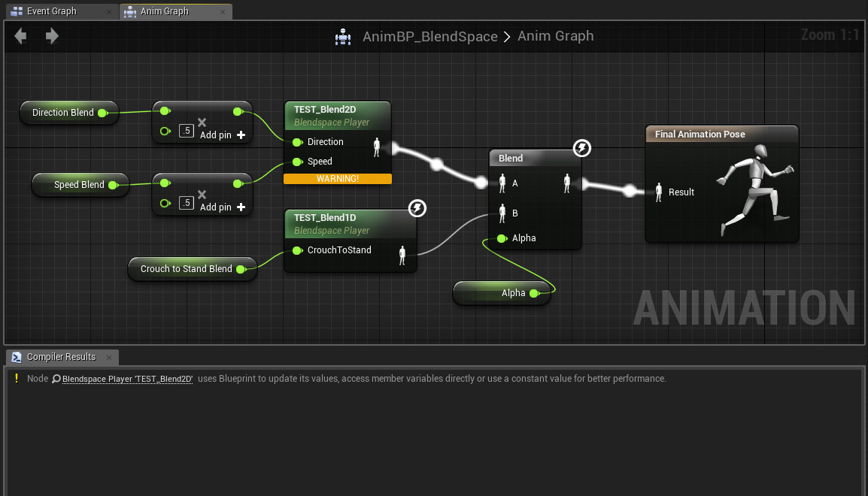Add pin on the Direction multiply node
The height and width of the screenshot is (496, 868).
click(223, 135)
